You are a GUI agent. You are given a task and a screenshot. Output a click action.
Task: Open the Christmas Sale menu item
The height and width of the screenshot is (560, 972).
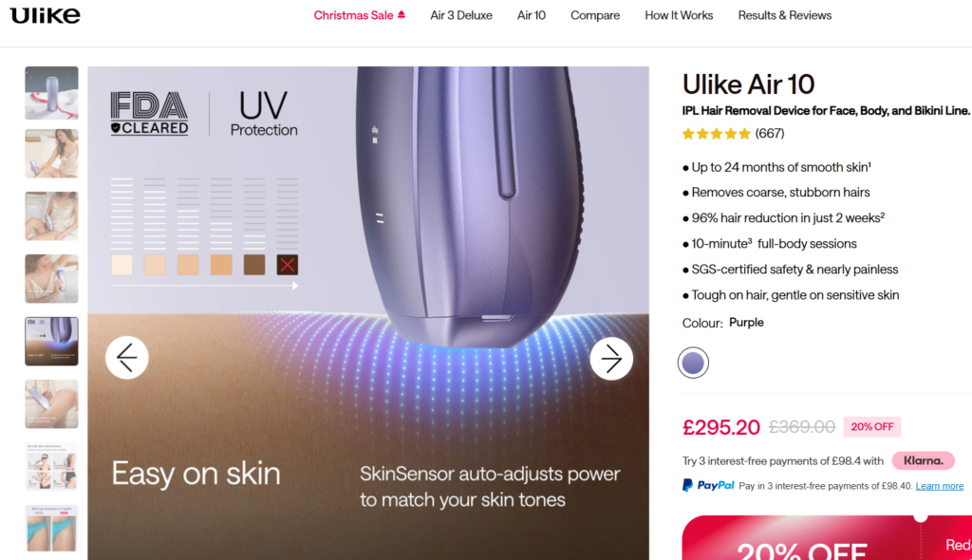[x=360, y=15]
